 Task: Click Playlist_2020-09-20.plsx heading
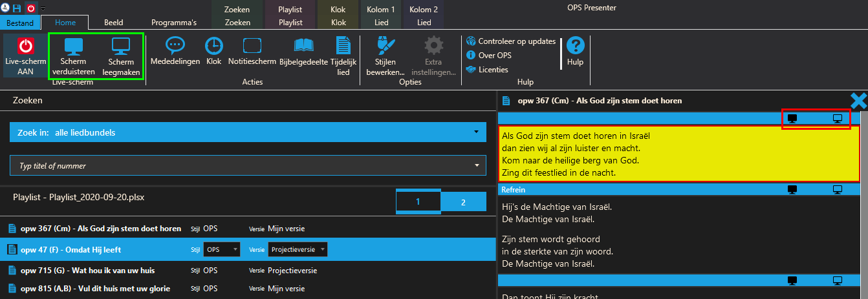coord(78,197)
